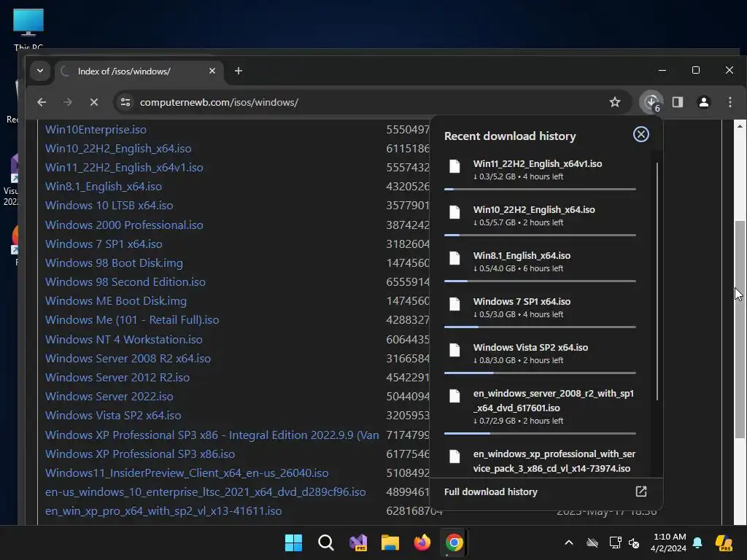Viewport: 747px width, 560px height.
Task: Open the tab search dropdown
Action: [40, 71]
